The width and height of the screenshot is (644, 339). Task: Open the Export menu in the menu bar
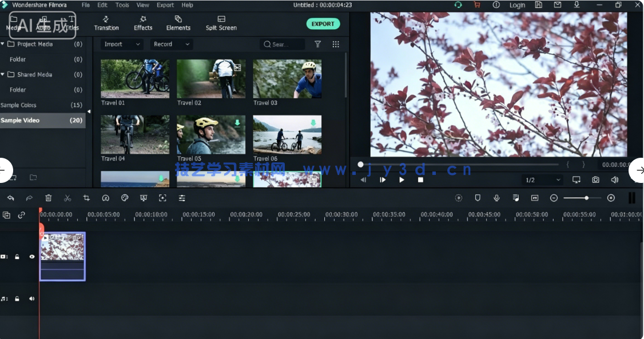[x=165, y=5]
